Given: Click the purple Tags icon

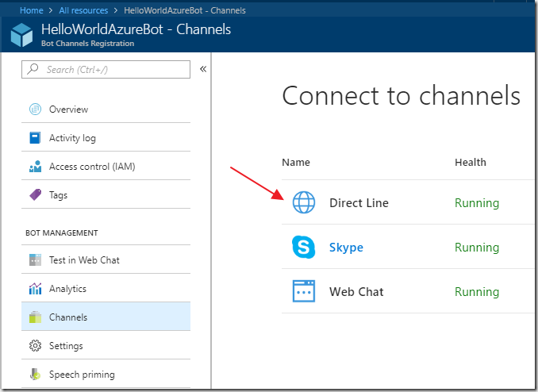Looking at the screenshot, I should click(x=35, y=194).
